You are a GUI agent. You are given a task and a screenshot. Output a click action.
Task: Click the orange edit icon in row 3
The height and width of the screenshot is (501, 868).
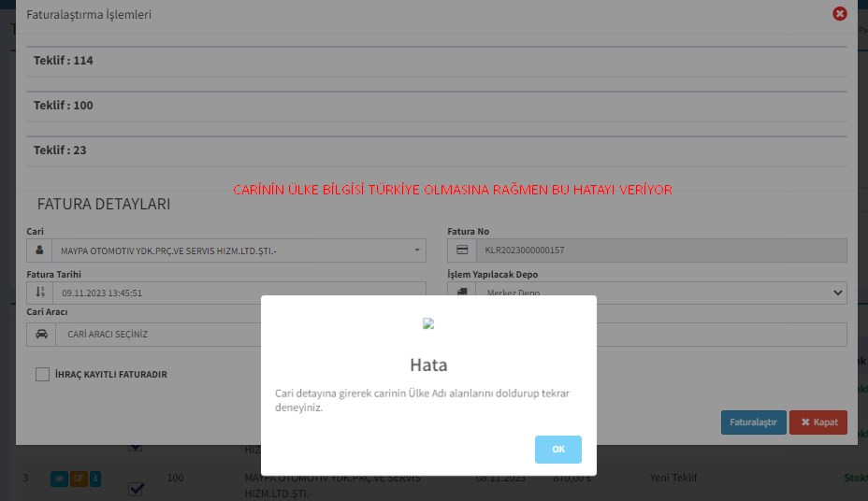[79, 479]
